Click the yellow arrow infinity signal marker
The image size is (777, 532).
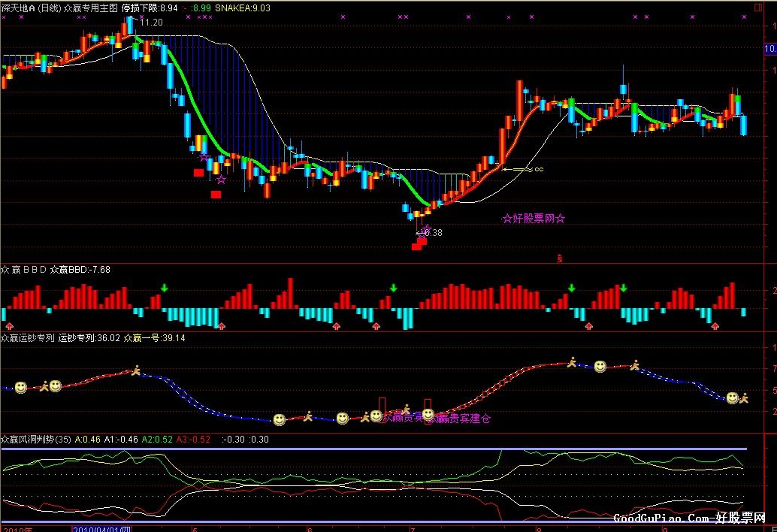tap(523, 169)
